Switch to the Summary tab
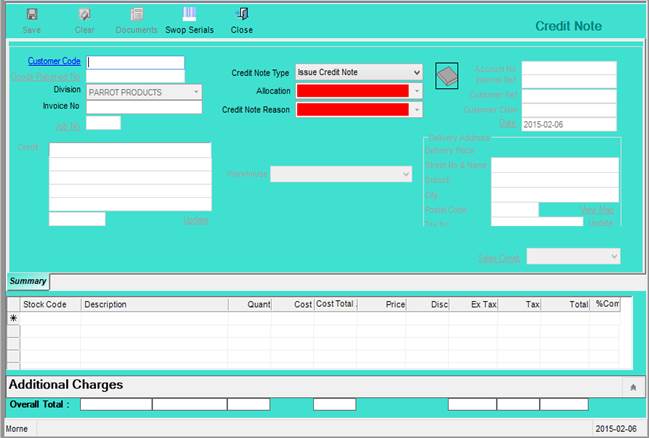Screen dimensions: 649x438 28,281
